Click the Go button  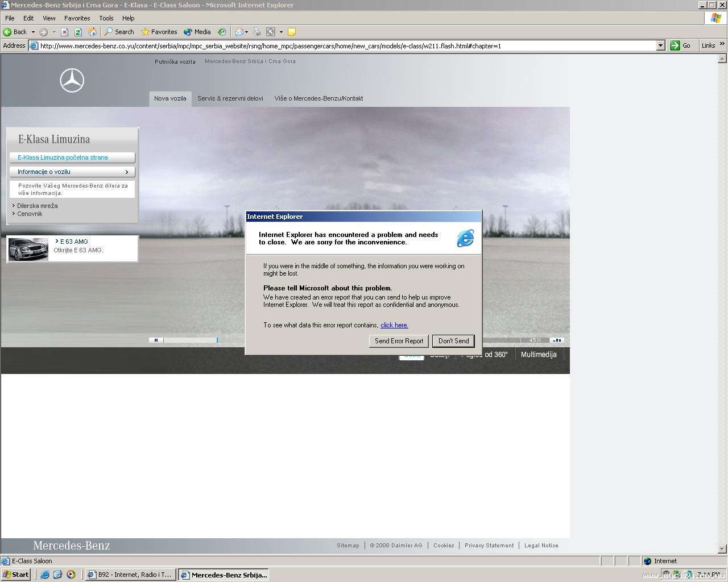tap(680, 45)
